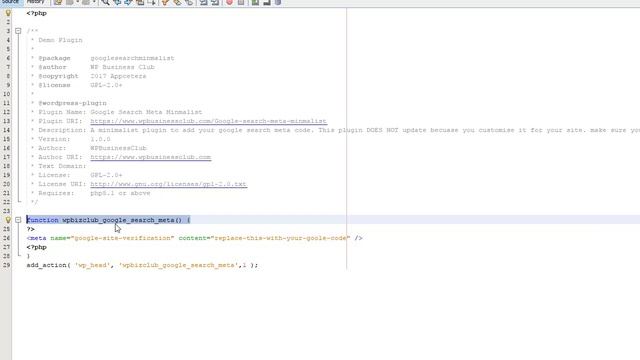
Task: Click the 'wp_head' string in add_action
Action: click(92, 265)
